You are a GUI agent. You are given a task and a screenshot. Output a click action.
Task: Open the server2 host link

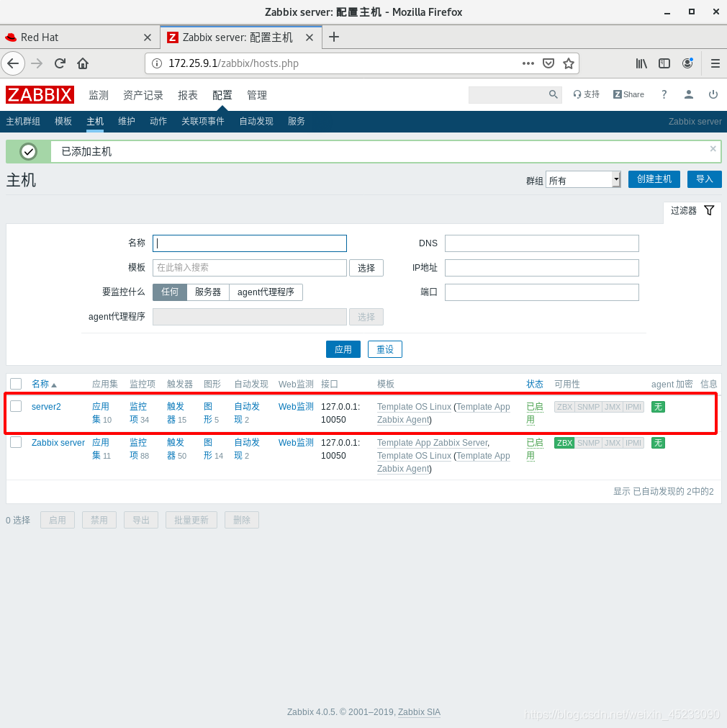click(x=46, y=407)
